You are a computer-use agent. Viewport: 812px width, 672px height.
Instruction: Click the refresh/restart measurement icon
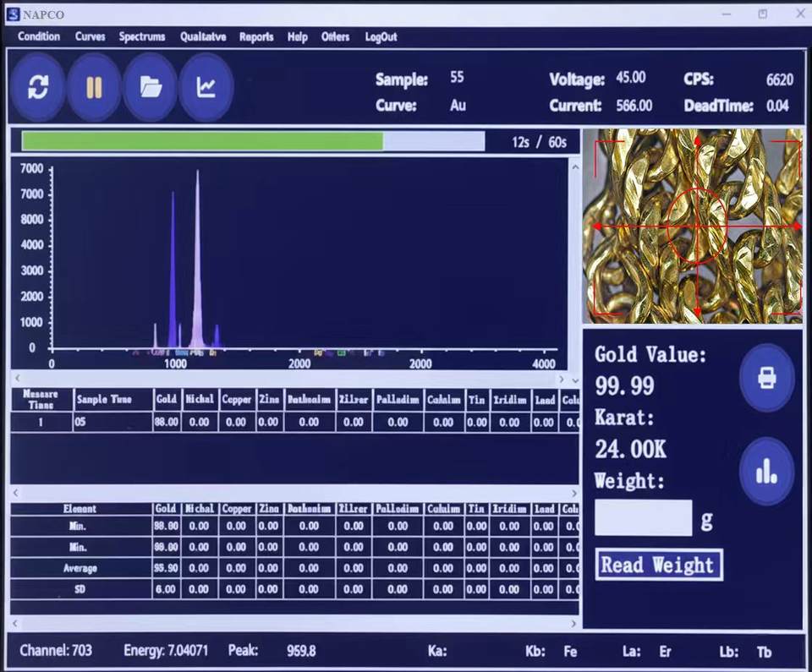click(38, 87)
